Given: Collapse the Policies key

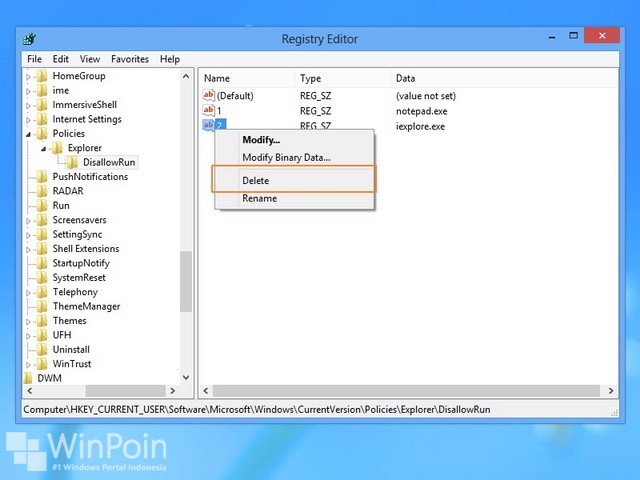Looking at the screenshot, I should [x=28, y=134].
